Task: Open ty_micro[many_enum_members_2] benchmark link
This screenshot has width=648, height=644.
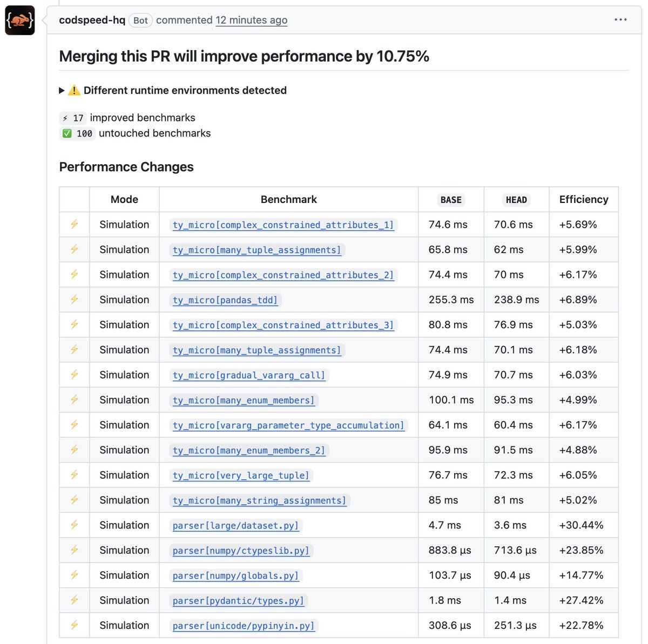Action: click(249, 450)
